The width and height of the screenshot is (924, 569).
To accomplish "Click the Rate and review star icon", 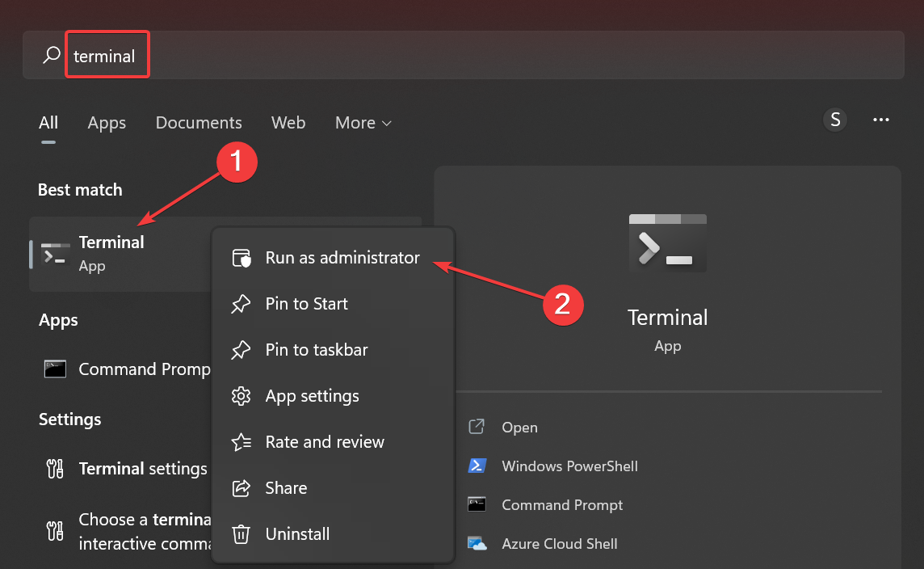I will click(x=241, y=442).
